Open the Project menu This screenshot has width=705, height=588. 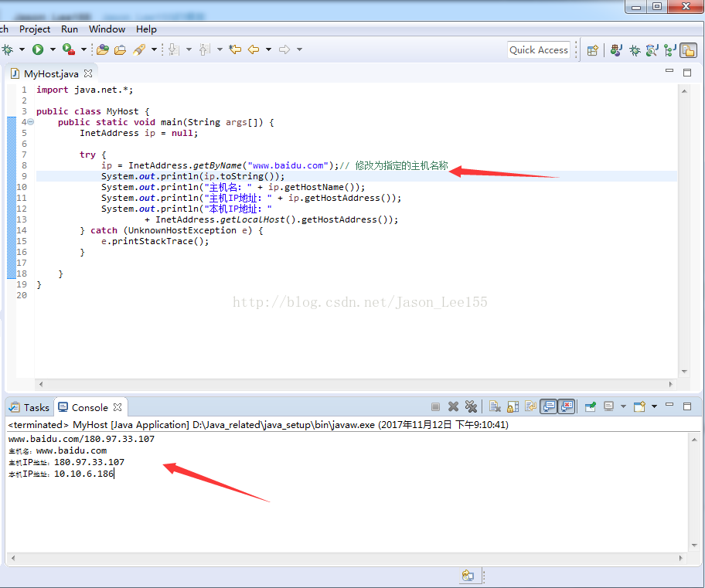(x=35, y=29)
